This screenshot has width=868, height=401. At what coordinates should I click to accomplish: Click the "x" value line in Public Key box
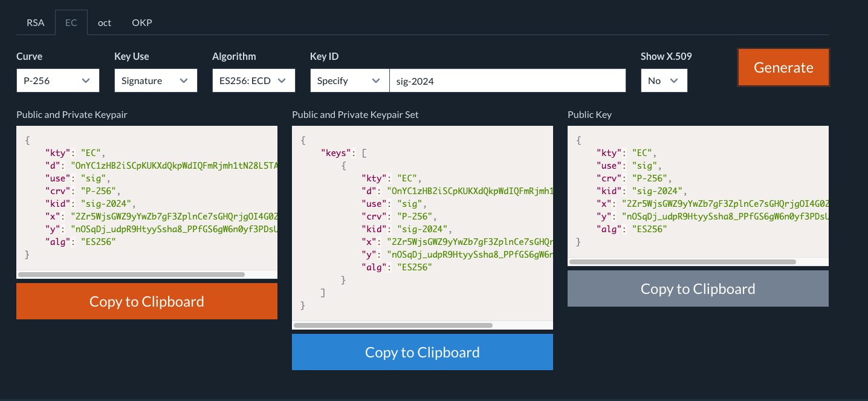tap(712, 204)
